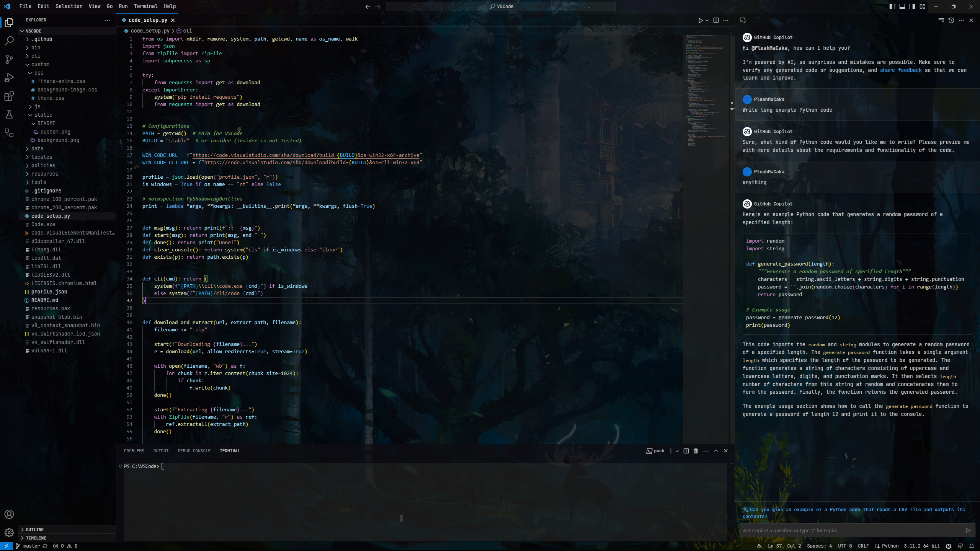Expand the OUTLINE section

pos(34,530)
